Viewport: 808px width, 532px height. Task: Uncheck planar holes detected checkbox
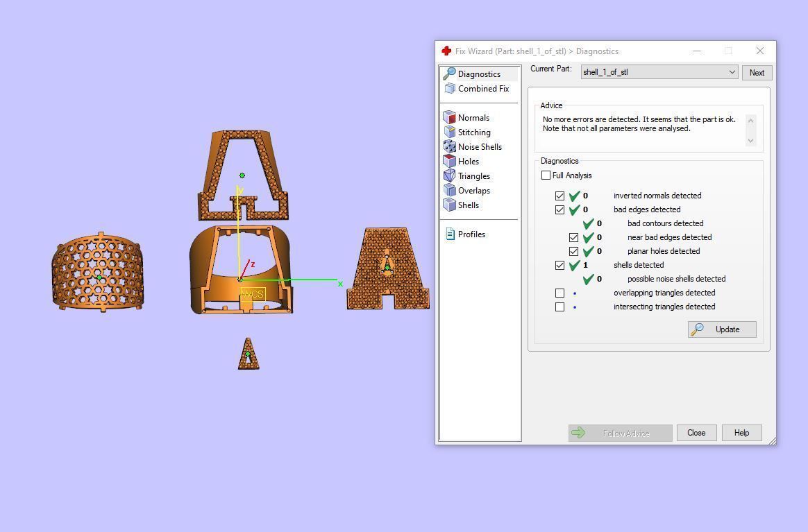click(573, 251)
